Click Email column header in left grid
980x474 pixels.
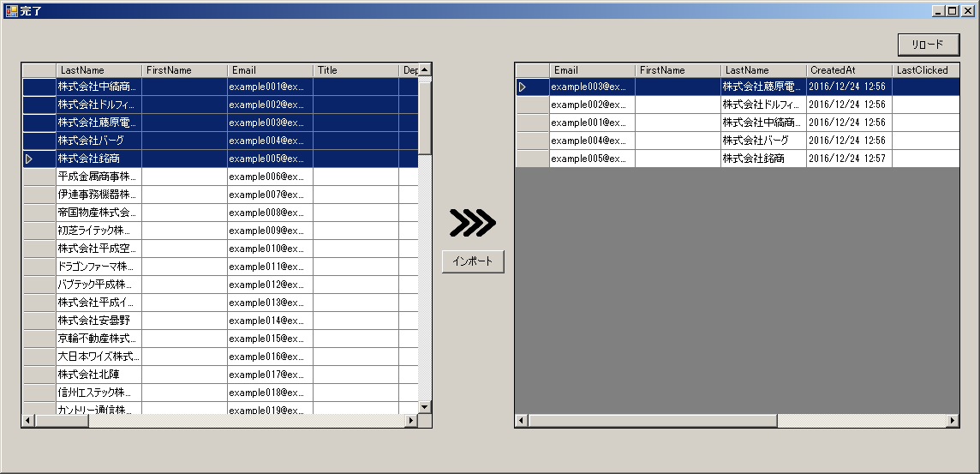pyautogui.click(x=270, y=70)
